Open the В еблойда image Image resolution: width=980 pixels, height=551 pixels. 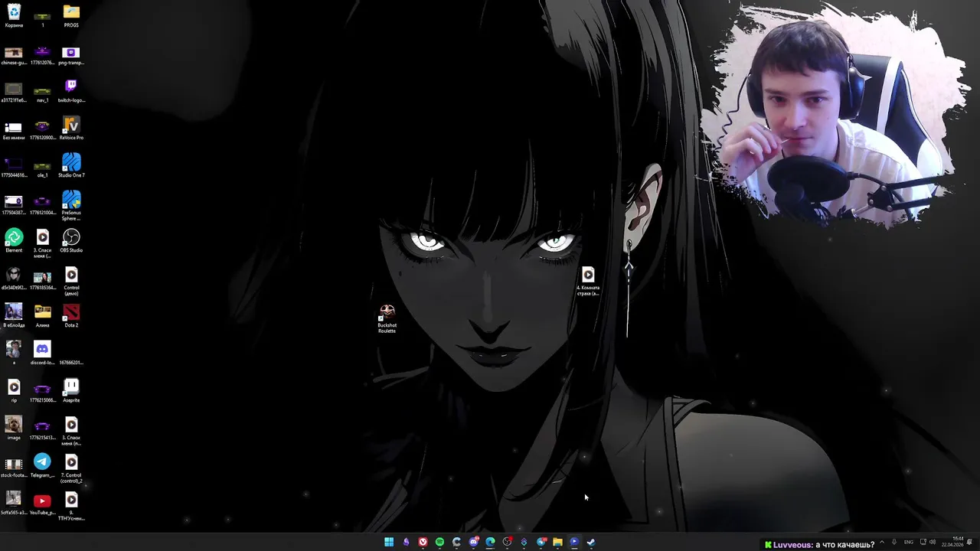click(x=14, y=316)
